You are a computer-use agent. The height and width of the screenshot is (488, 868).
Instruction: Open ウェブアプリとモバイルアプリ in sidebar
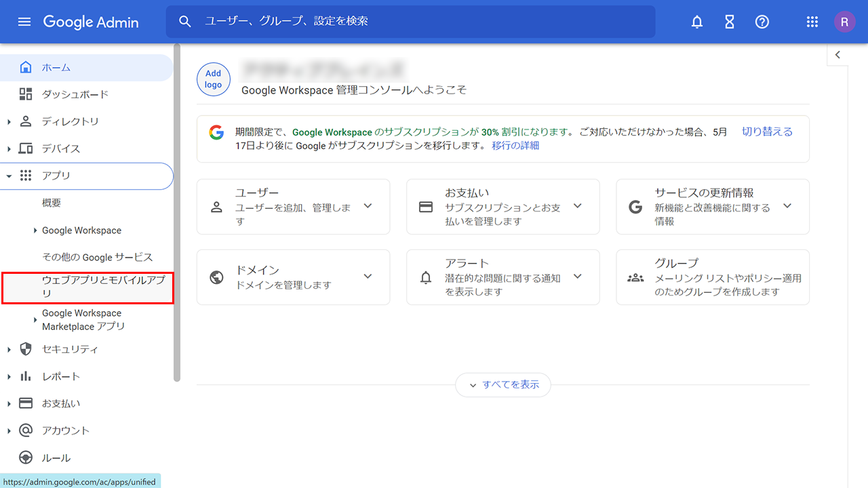click(103, 287)
